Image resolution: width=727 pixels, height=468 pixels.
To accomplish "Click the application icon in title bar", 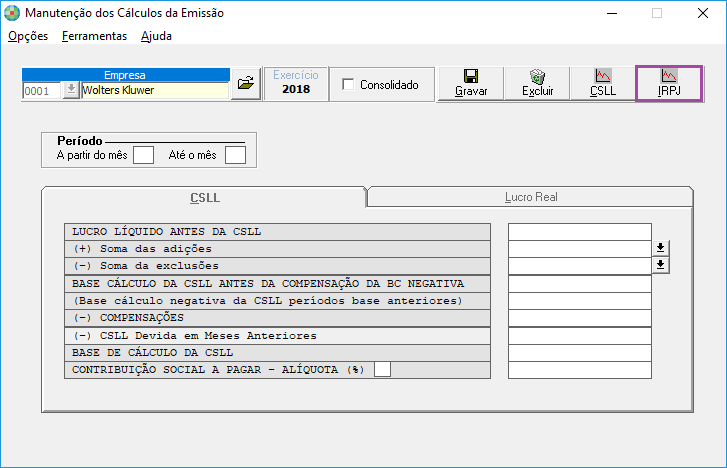I will pos(12,13).
